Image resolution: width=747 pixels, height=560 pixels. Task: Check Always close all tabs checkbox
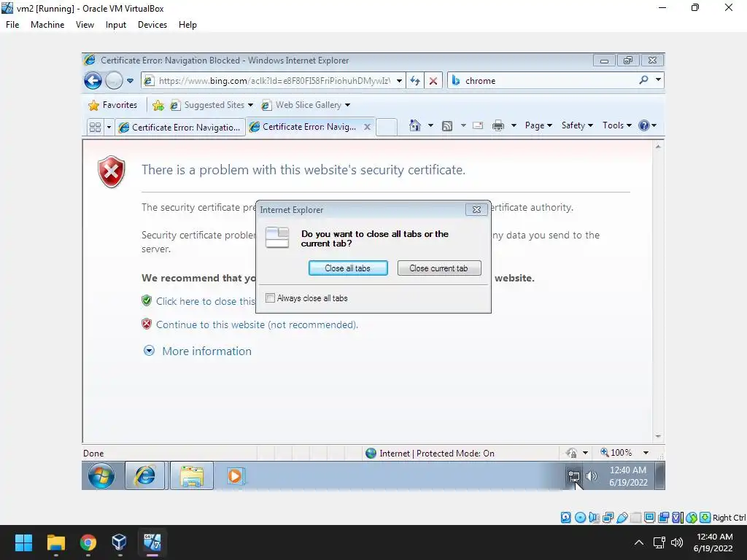point(270,298)
